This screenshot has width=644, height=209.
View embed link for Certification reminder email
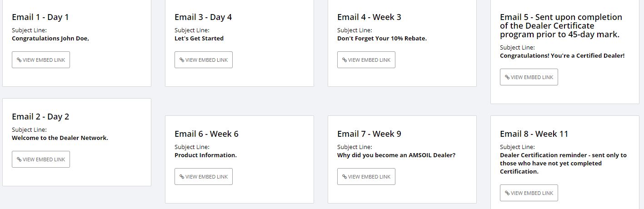[x=529, y=193]
